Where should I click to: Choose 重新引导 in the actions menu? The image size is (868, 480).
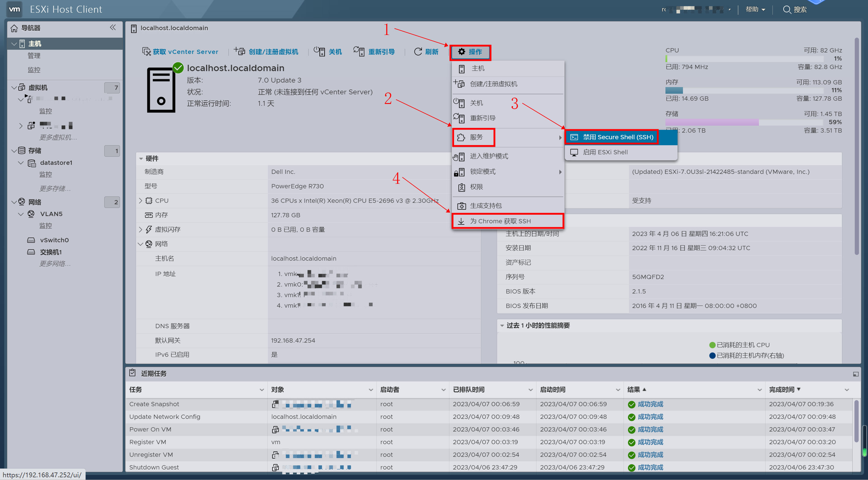pyautogui.click(x=508, y=118)
